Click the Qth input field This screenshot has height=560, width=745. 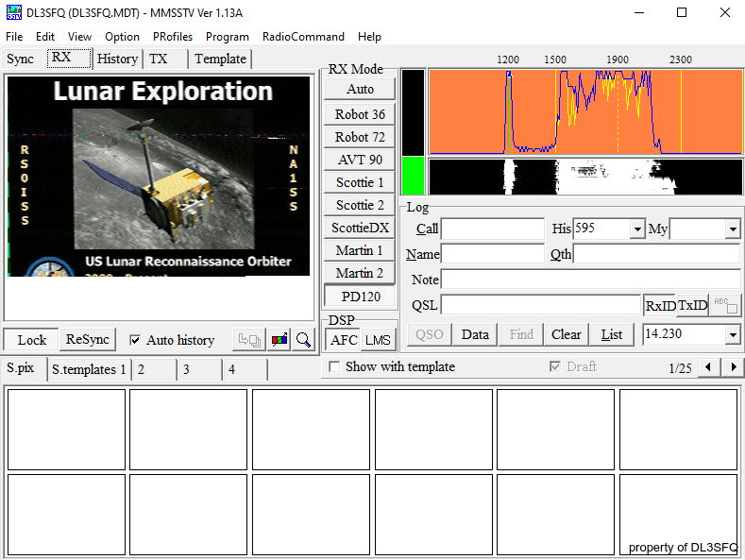pyautogui.click(x=656, y=254)
